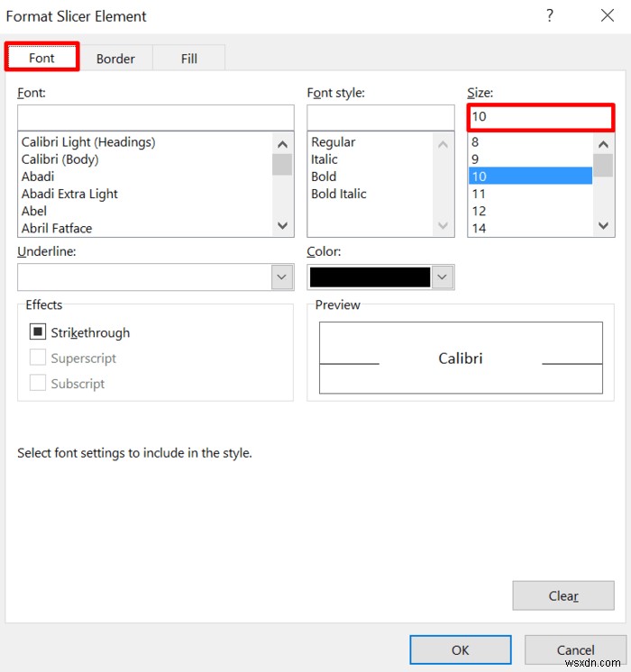
Task: Close the Format Slicer Element dialog
Action: (607, 16)
